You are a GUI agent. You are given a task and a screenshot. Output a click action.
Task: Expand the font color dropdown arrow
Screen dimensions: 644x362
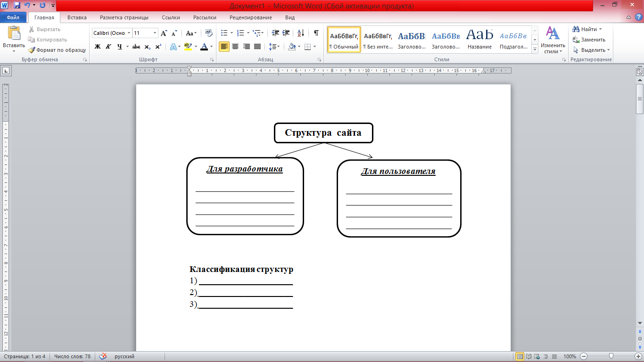click(x=211, y=47)
